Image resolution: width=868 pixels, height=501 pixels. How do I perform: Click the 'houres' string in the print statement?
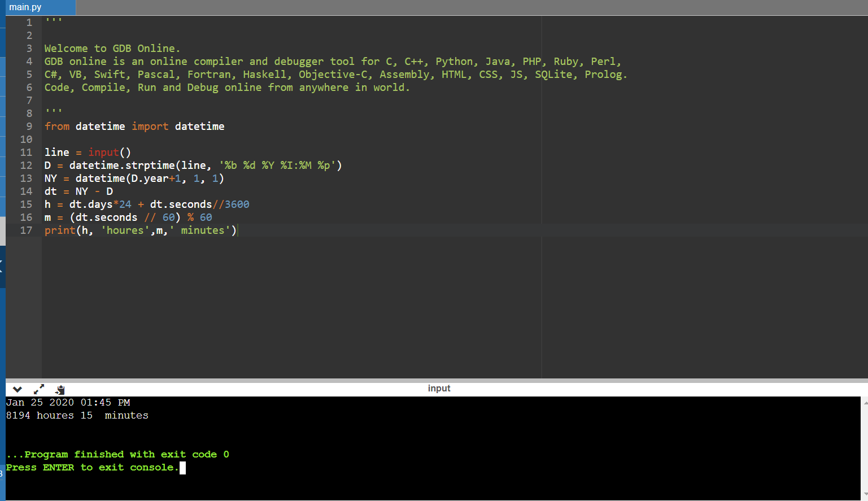tap(125, 230)
